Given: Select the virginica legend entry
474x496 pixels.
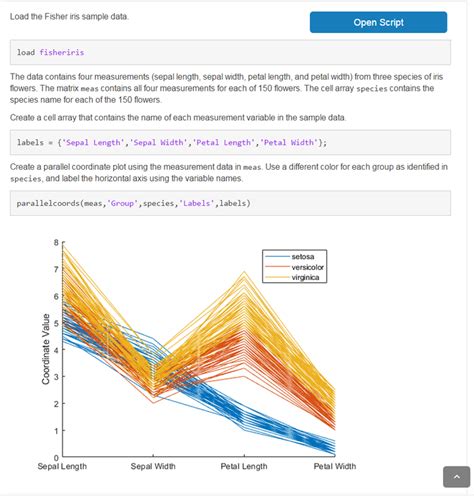Looking at the screenshot, I should tap(294, 277).
